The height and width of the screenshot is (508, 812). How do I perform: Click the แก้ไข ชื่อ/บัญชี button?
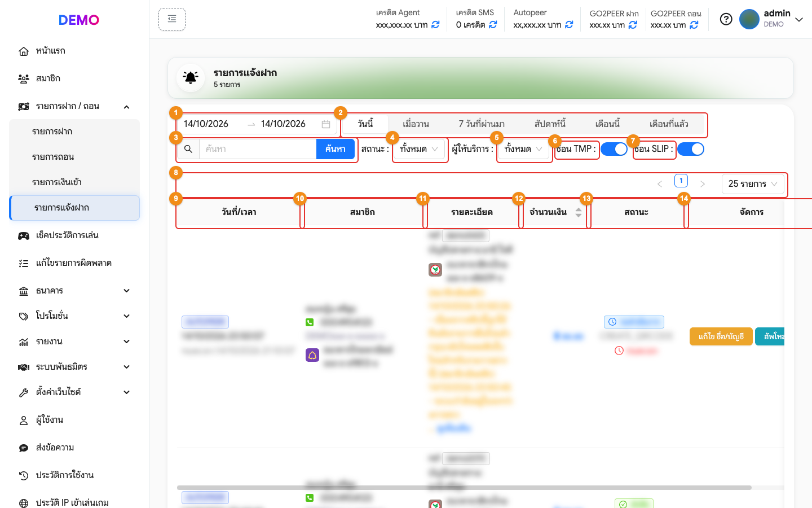(x=721, y=336)
